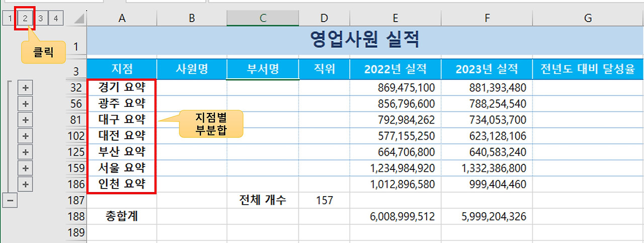Show outline level 3
The width and height of the screenshot is (644, 243).
coord(40,19)
